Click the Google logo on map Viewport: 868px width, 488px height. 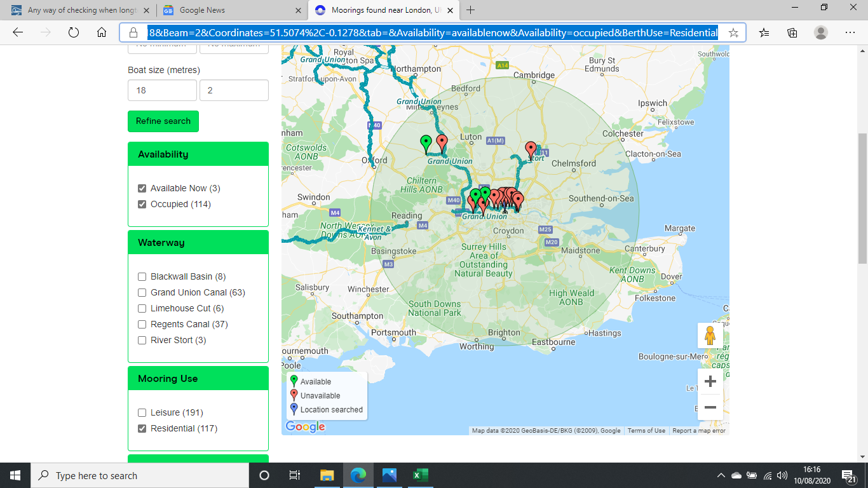click(305, 427)
